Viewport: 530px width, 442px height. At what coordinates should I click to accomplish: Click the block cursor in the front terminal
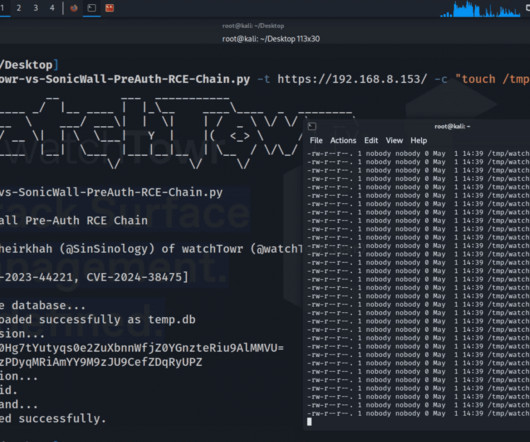(309, 422)
